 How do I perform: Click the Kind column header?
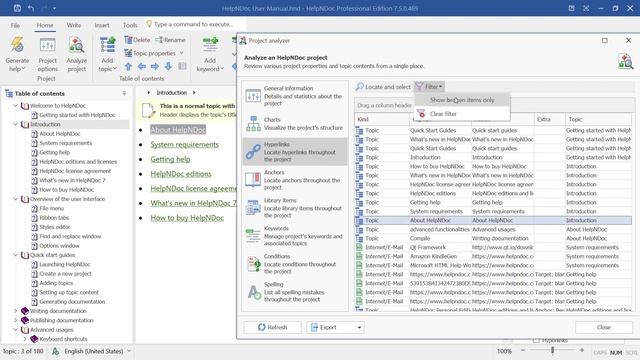382,120
